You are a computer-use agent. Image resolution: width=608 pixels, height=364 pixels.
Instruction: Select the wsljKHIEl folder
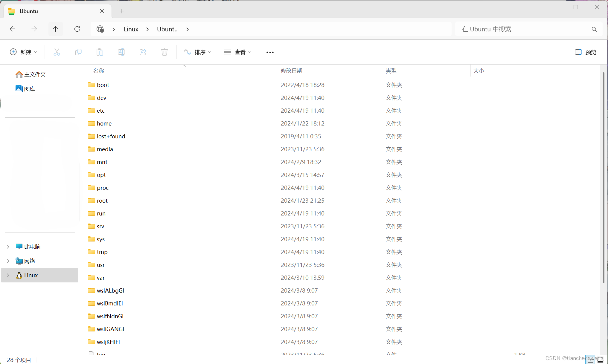point(108,342)
